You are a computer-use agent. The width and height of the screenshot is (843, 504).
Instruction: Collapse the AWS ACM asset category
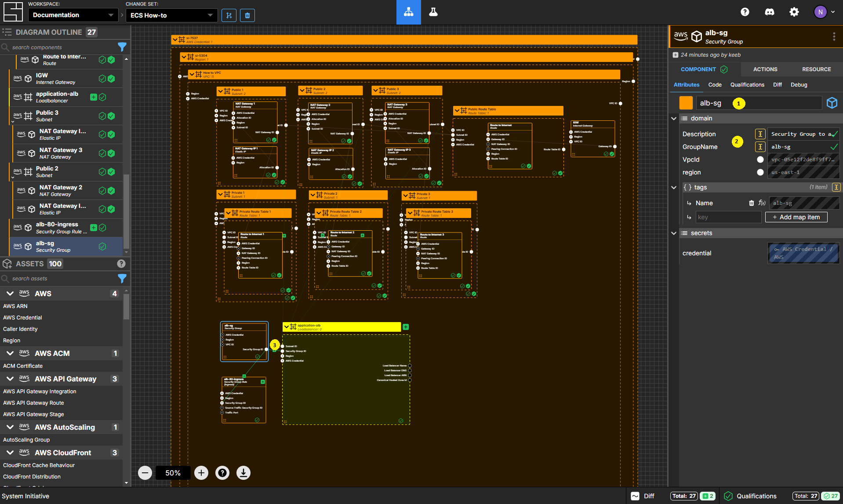click(10, 353)
